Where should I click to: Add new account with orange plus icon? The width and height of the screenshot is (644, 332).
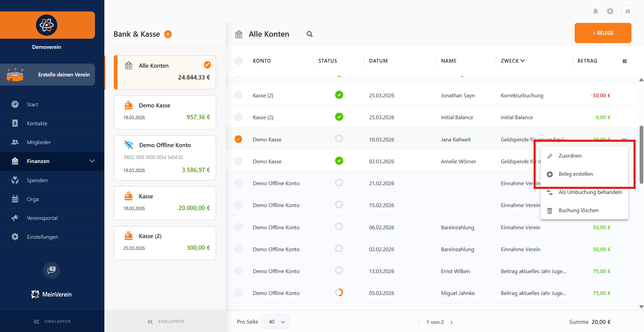click(168, 34)
